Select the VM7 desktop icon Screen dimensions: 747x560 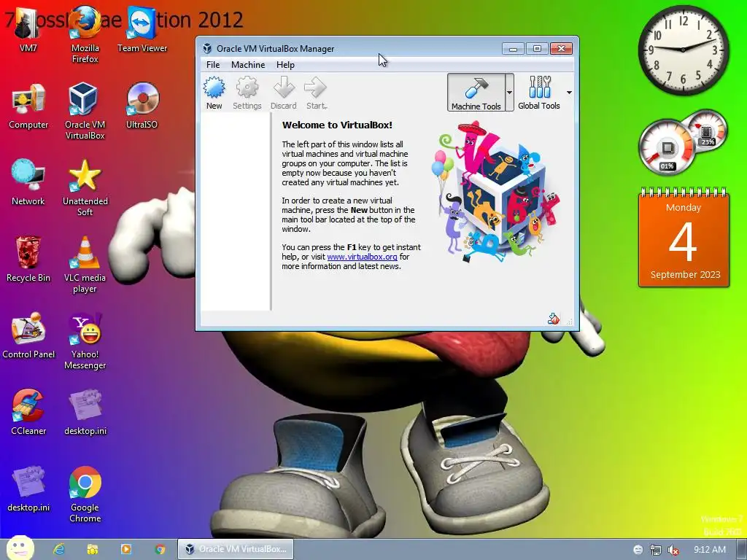point(28,29)
